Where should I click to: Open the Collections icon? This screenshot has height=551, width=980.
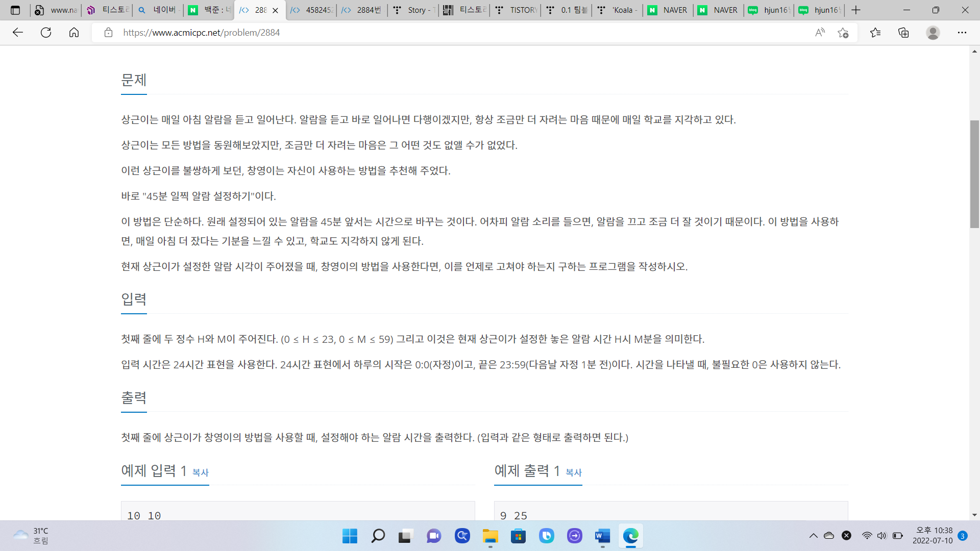point(903,33)
